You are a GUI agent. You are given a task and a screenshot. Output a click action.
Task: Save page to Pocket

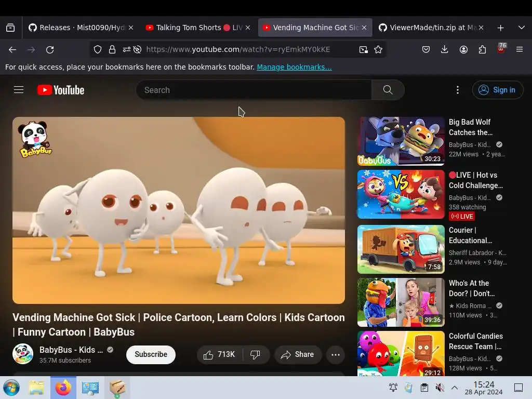[426, 49]
